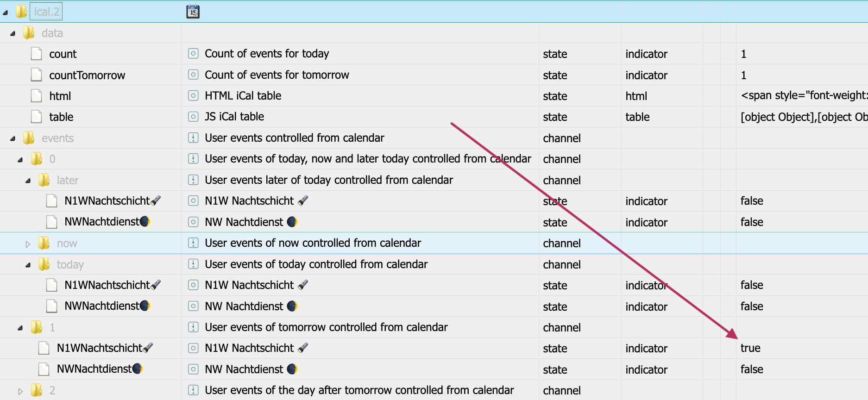This screenshot has width=868, height=400.
Task: Click the ical.2 folder icon
Action: click(21, 12)
